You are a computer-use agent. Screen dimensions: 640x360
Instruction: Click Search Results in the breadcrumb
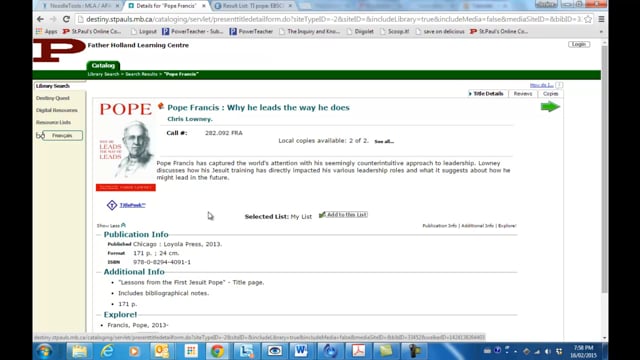click(x=141, y=74)
